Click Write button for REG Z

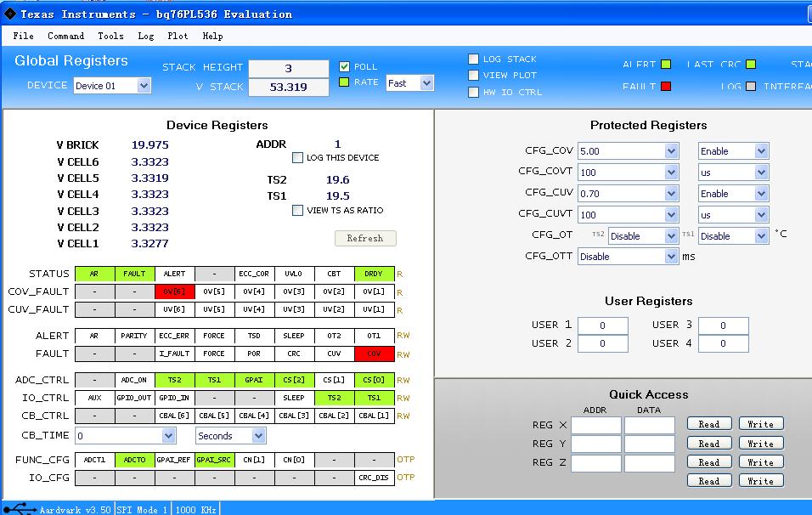coord(761,461)
